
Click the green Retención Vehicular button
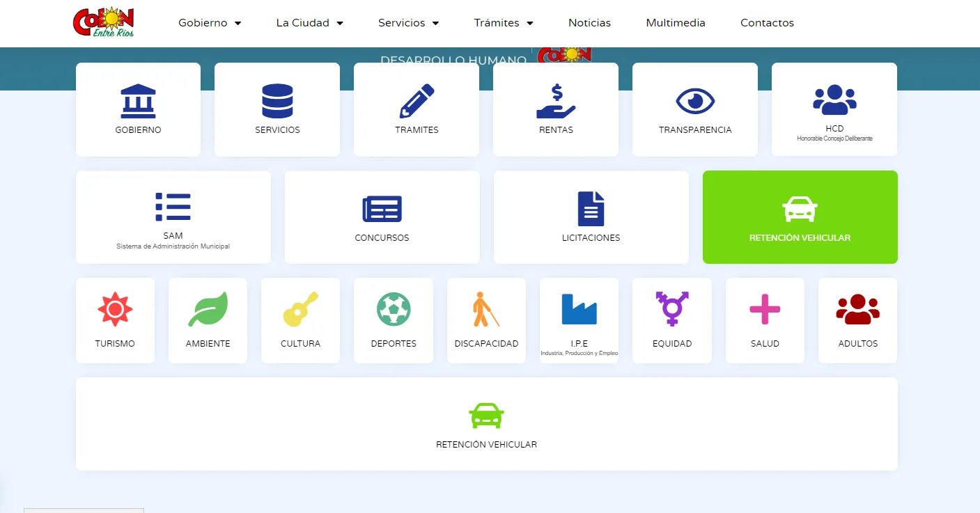click(x=800, y=217)
